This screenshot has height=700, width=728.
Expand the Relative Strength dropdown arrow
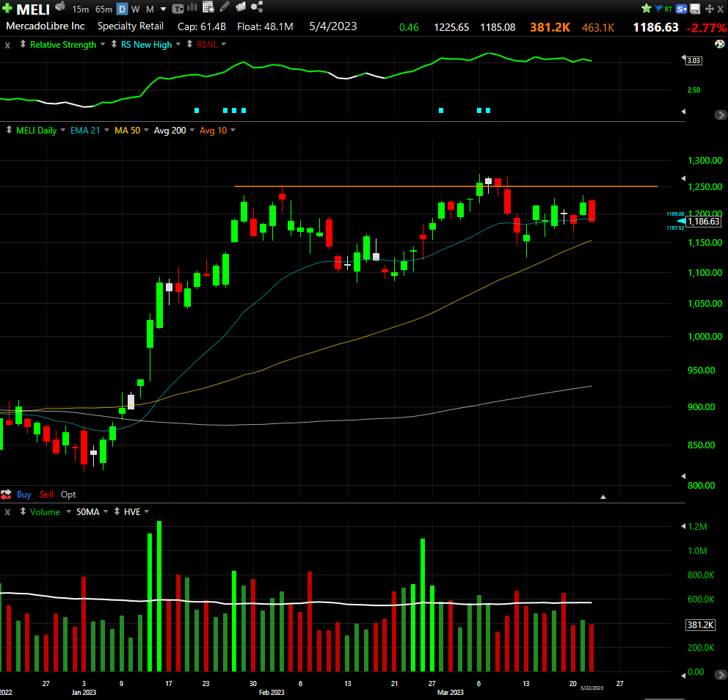(x=103, y=44)
